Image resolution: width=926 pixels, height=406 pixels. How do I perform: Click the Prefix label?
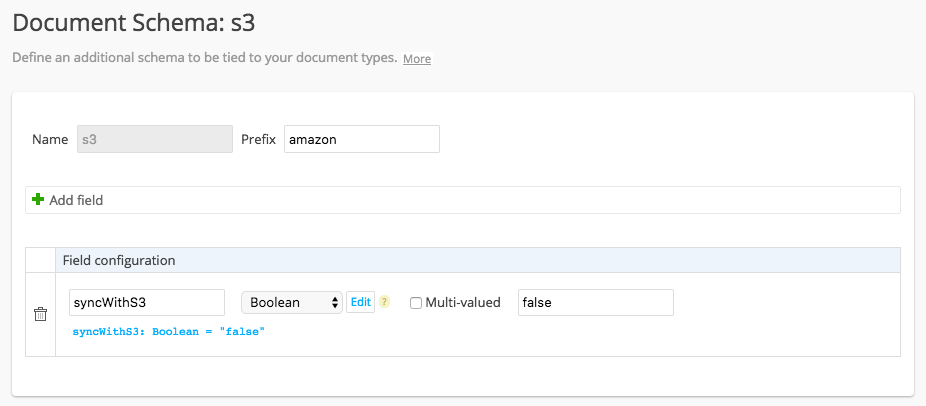(259, 139)
